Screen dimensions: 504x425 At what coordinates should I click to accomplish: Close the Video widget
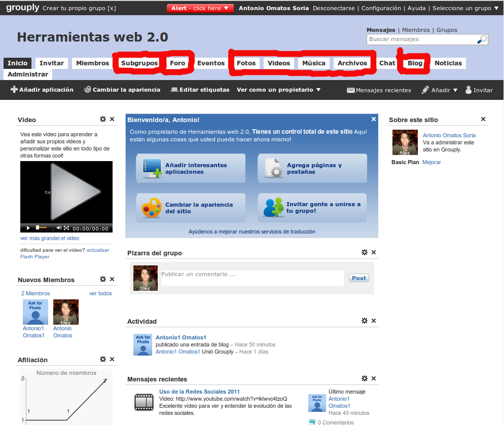point(112,119)
